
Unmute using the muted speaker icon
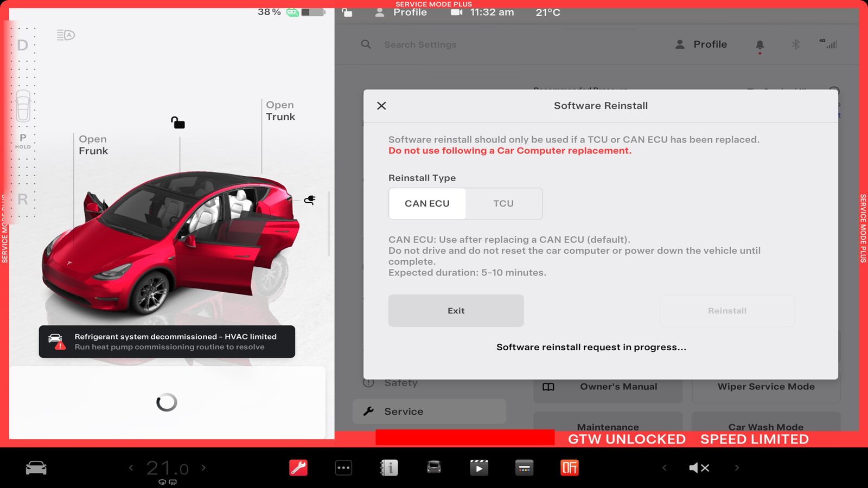click(699, 468)
